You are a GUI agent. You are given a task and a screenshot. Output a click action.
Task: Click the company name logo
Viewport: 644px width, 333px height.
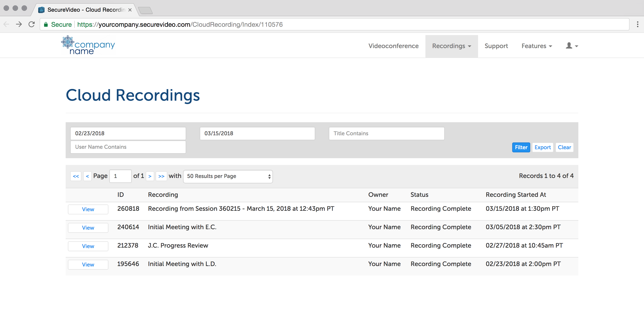click(x=88, y=45)
